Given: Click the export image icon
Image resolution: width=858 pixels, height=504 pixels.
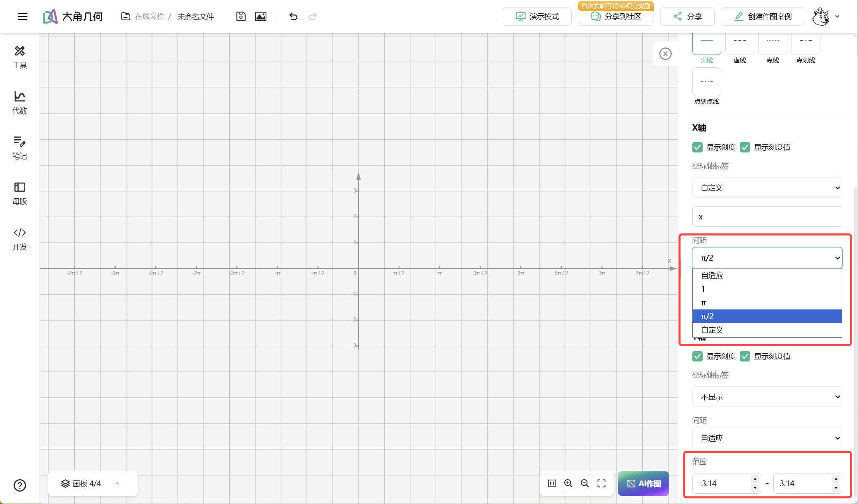Looking at the screenshot, I should [261, 17].
